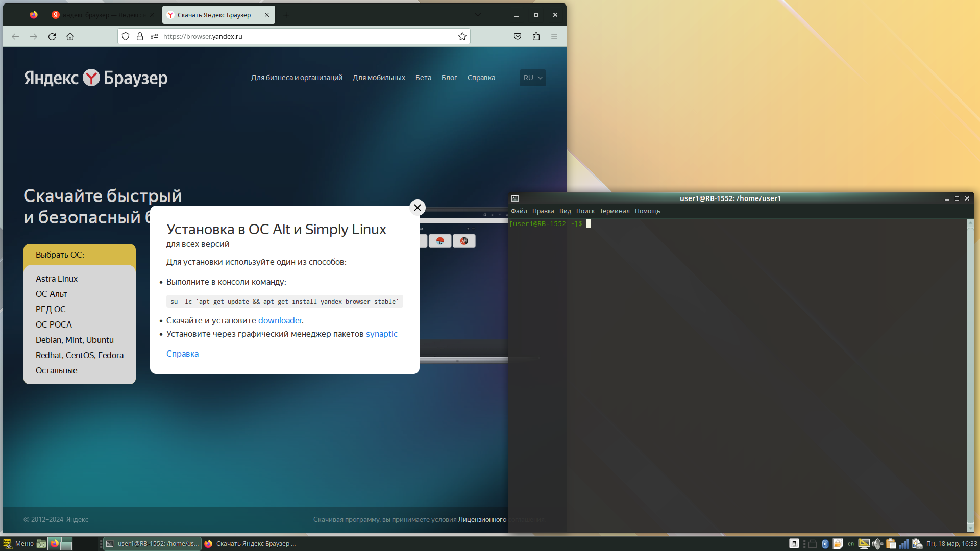Screen dimensions: 980x551
Task: Open the system 'Меню' button
Action: pos(18,543)
